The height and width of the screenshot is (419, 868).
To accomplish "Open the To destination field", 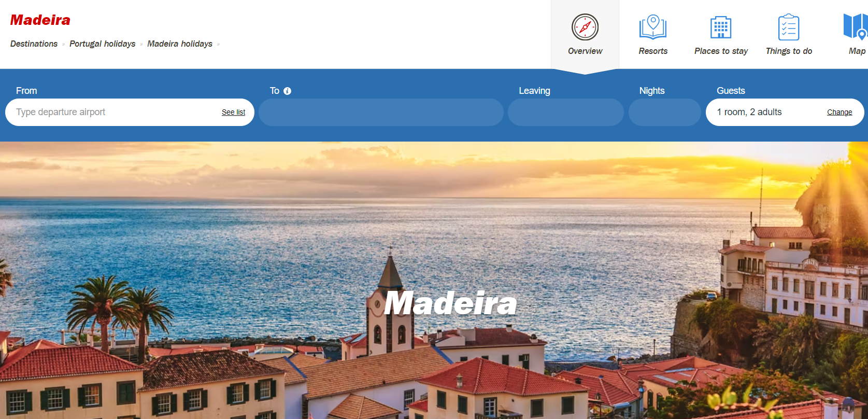I will click(x=381, y=112).
